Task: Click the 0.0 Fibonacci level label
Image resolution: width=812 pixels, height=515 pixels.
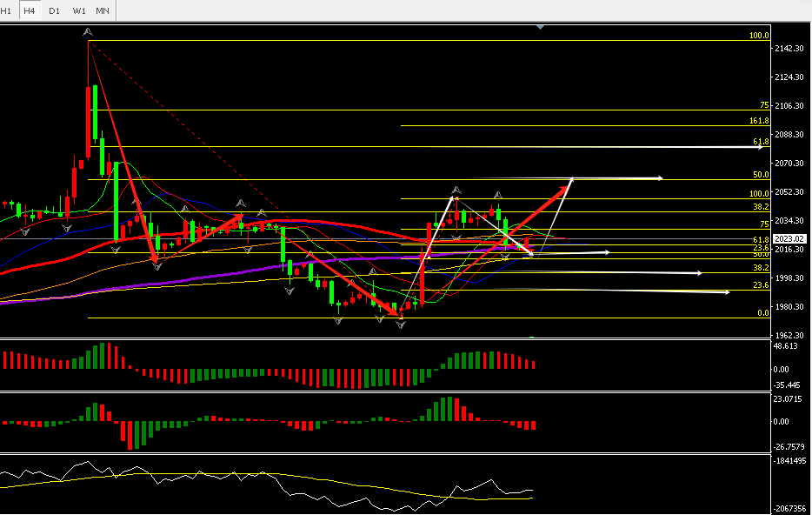Action: (x=762, y=312)
